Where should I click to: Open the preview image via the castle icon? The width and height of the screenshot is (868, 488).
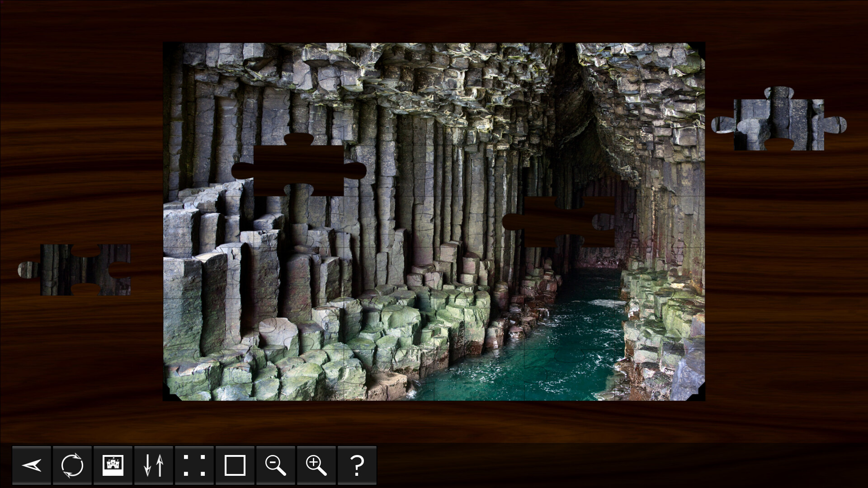tap(113, 465)
